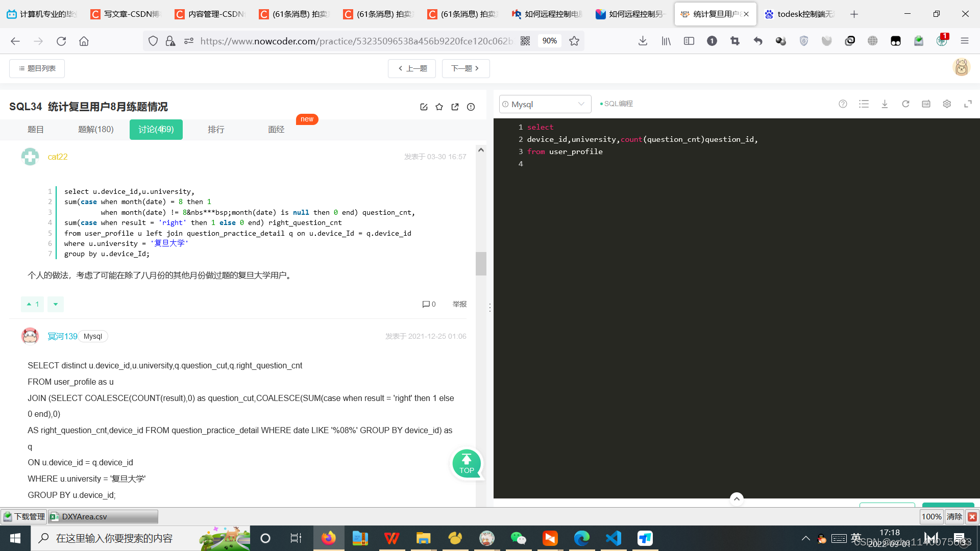
Task: Switch to the todesk browser tab
Action: point(800,14)
